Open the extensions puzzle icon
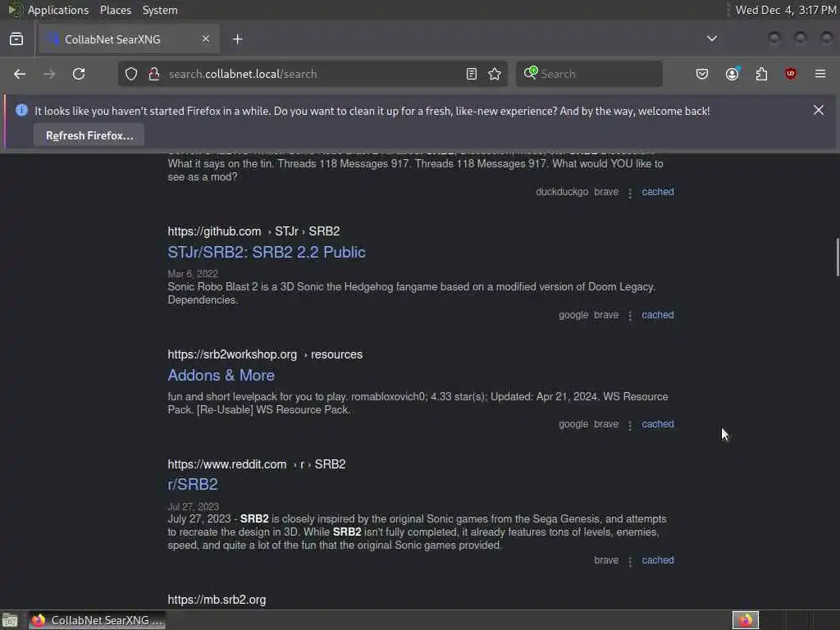840x630 pixels. tap(761, 74)
